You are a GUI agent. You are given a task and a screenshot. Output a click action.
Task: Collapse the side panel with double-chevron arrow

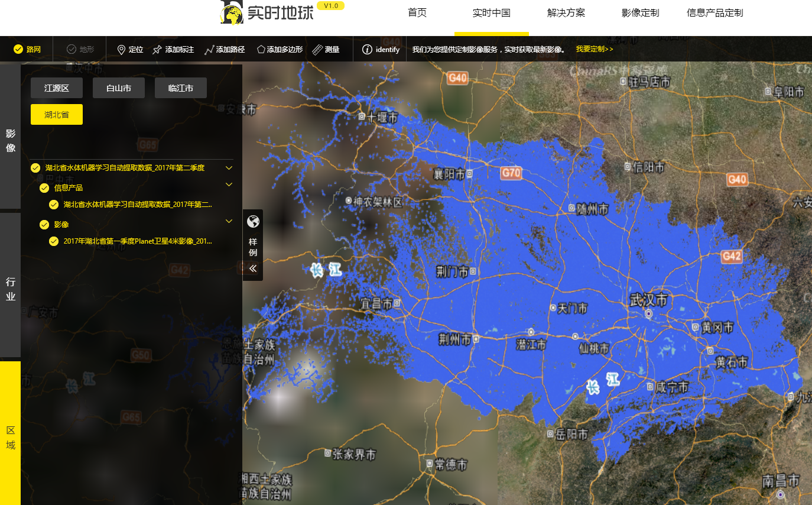click(x=253, y=268)
